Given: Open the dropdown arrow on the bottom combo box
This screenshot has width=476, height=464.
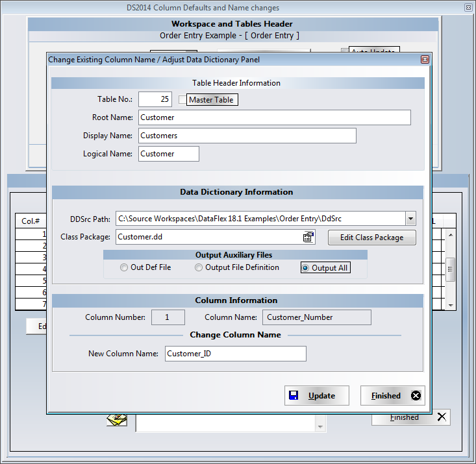Looking at the screenshot, I should 319,426.
